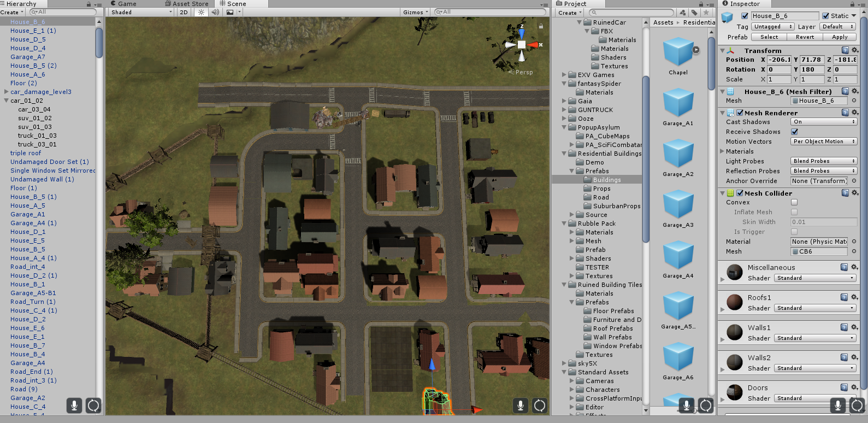Enable the Convex checkbox in Mesh Collider
The width and height of the screenshot is (868, 423).
[794, 202]
